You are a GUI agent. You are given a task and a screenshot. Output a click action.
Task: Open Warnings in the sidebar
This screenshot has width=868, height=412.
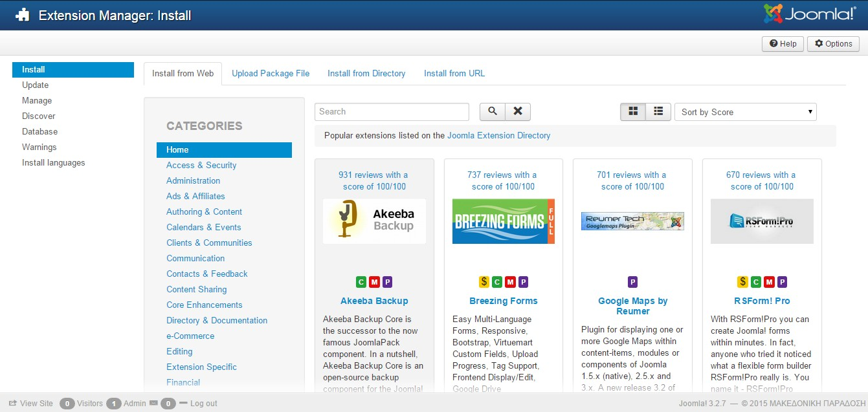[39, 147]
